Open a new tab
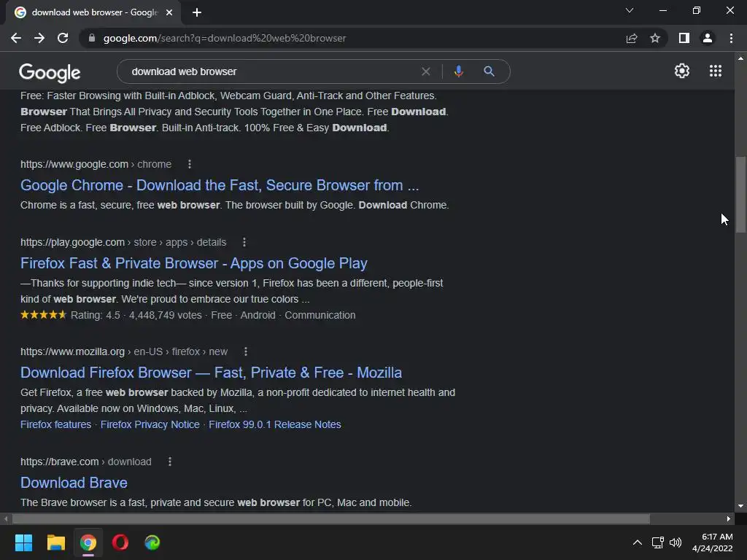This screenshot has width=747, height=560. (197, 12)
